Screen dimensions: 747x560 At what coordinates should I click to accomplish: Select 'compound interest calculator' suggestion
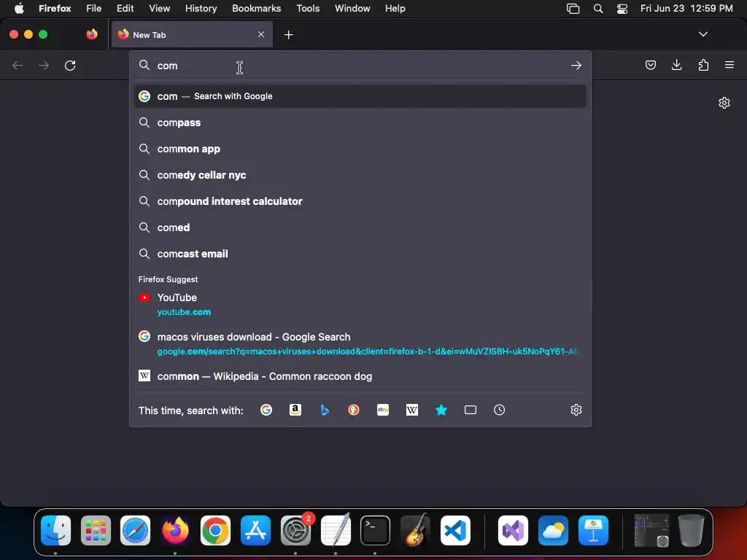(x=360, y=201)
